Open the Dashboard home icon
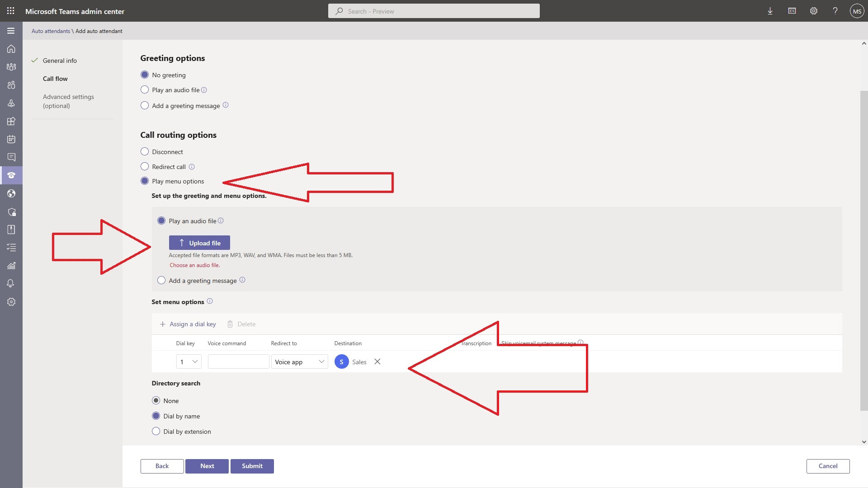 click(x=11, y=49)
